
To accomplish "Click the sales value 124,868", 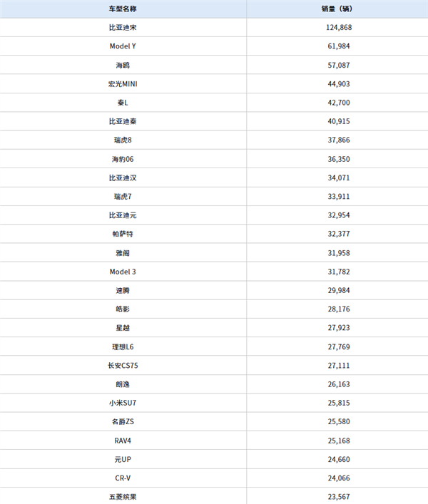I will (337, 27).
